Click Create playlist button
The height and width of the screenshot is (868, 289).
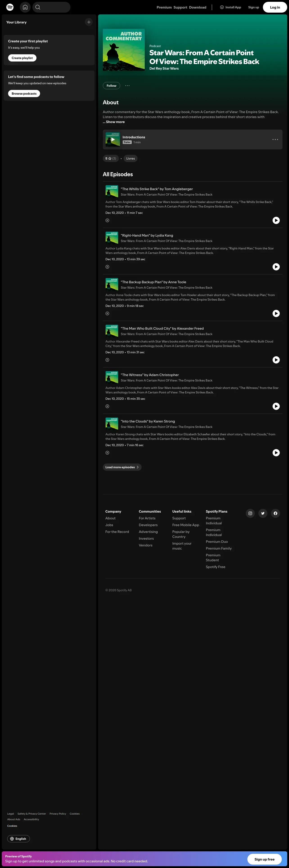(x=22, y=58)
